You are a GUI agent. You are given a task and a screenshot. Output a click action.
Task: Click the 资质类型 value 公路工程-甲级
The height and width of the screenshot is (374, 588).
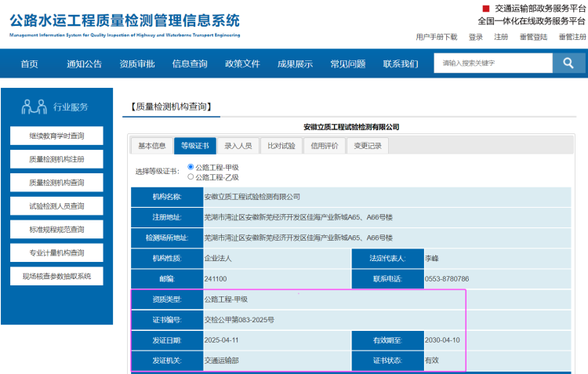tap(226, 300)
